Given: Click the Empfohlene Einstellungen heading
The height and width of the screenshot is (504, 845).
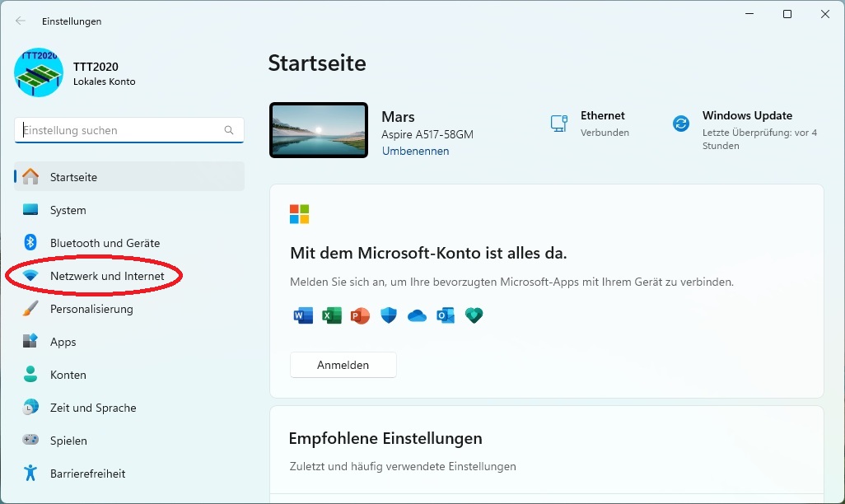Looking at the screenshot, I should [385, 438].
